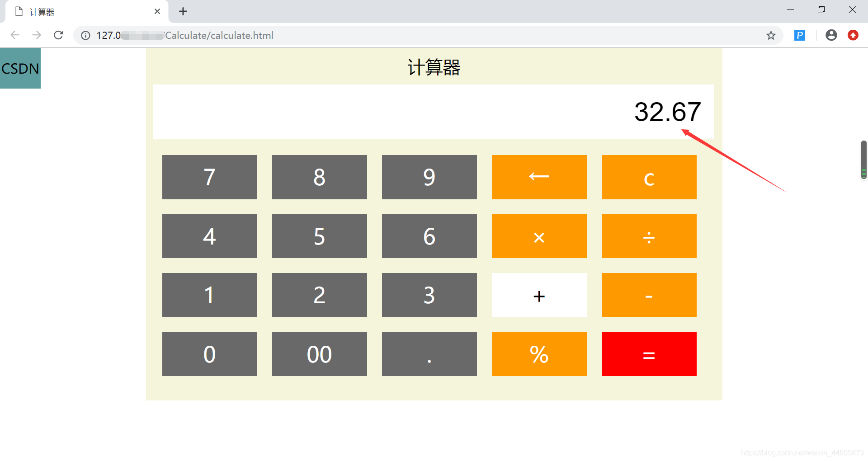Image resolution: width=868 pixels, height=461 pixels.
Task: Click the red update notification icon
Action: 853,35
